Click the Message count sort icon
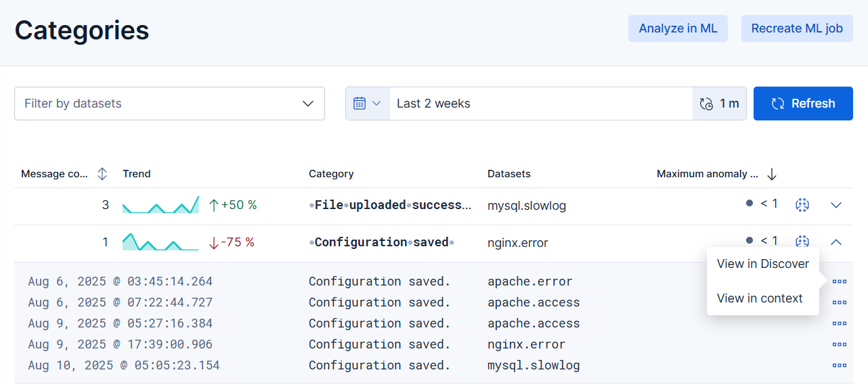868x385 pixels. click(102, 174)
